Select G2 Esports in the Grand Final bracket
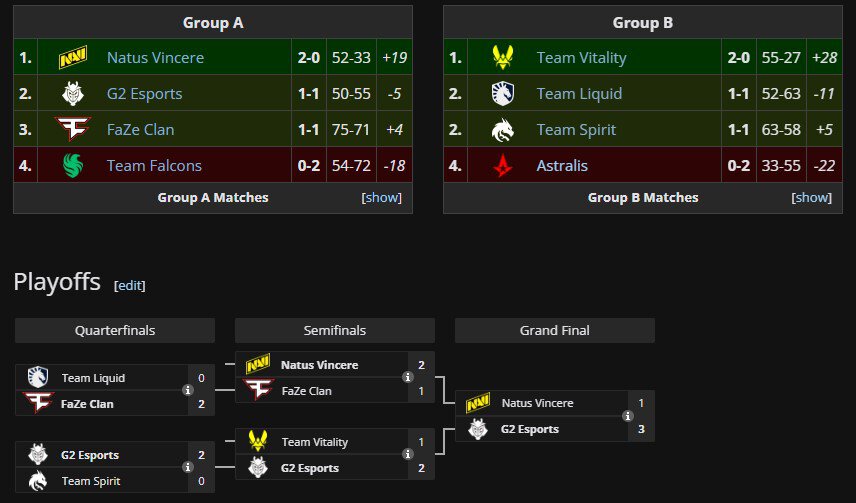Screen dimensions: 856x503 click(x=530, y=429)
